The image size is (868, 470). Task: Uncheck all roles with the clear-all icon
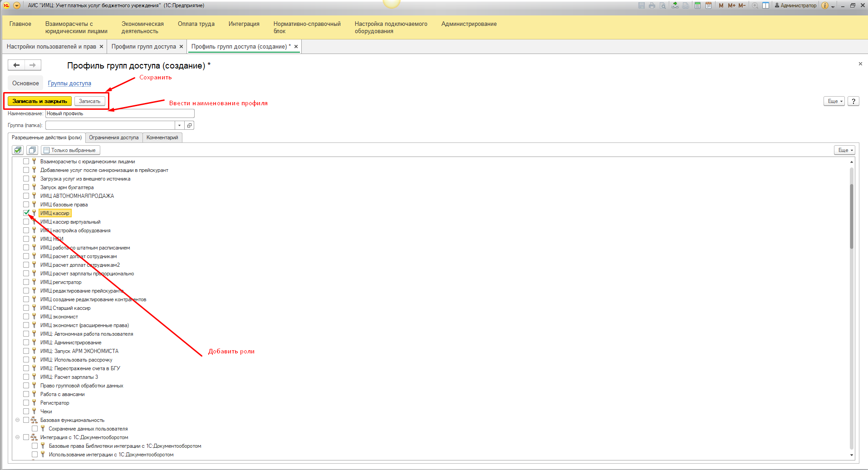pyautogui.click(x=32, y=150)
